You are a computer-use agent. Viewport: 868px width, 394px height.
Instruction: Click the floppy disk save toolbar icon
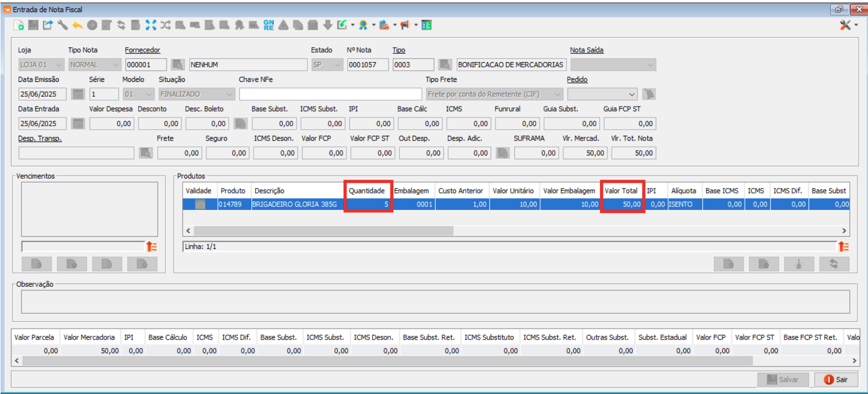33,25
